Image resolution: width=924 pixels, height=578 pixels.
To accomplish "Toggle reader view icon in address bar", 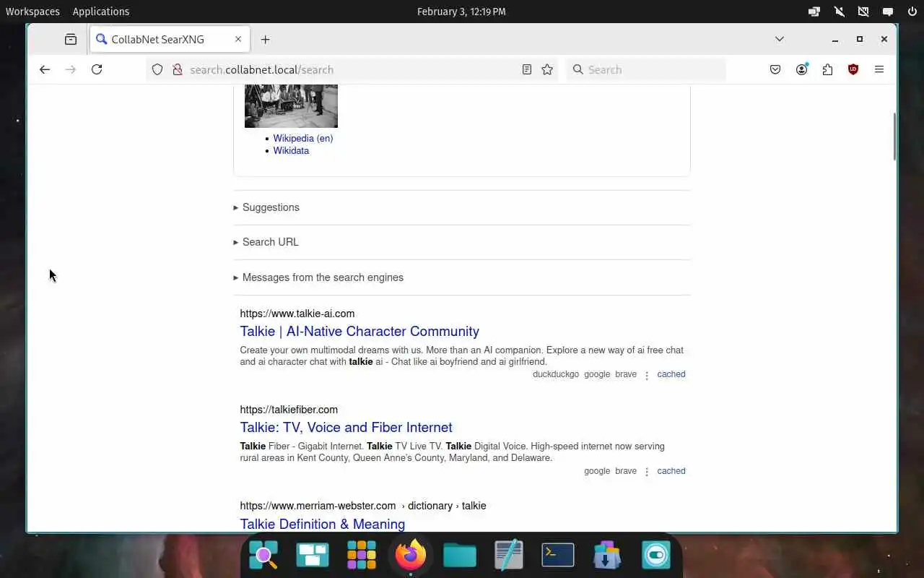I will point(527,69).
